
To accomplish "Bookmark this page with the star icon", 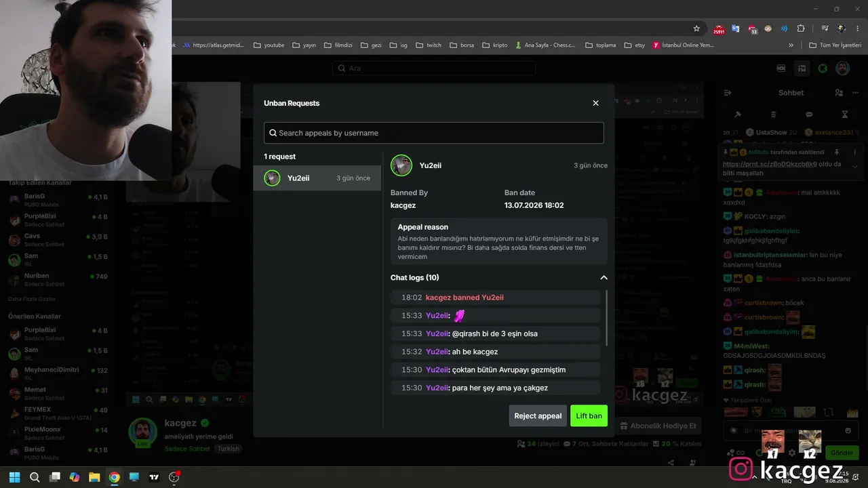I will [x=696, y=28].
